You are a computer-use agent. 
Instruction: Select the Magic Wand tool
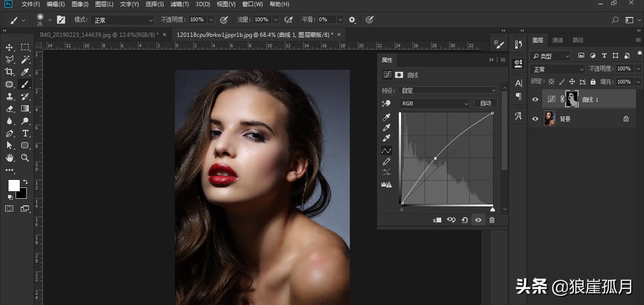[x=25, y=59]
